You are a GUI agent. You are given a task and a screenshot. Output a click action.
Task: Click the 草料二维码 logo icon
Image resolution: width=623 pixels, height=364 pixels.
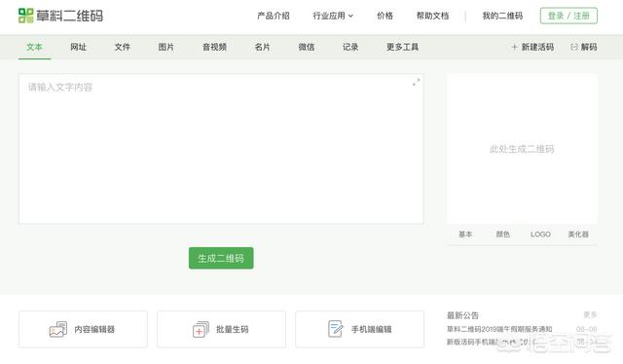26,16
